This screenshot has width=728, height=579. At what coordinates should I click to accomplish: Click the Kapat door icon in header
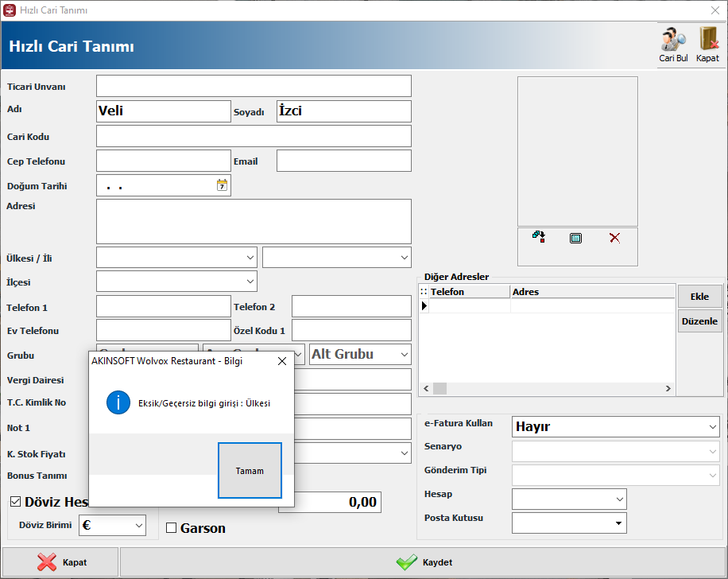tap(707, 40)
